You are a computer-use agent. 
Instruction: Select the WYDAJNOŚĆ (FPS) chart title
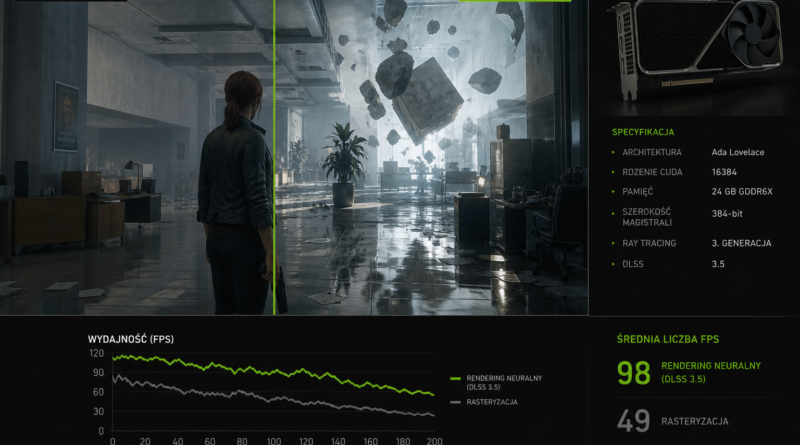click(x=131, y=339)
